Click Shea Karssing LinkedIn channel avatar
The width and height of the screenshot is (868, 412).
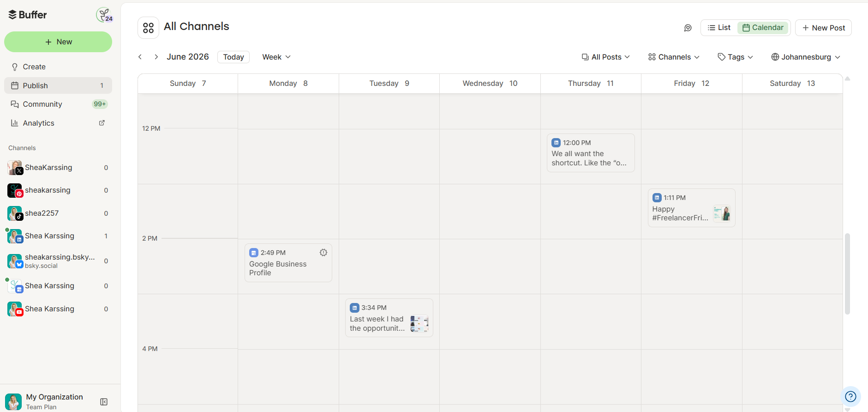(15, 236)
